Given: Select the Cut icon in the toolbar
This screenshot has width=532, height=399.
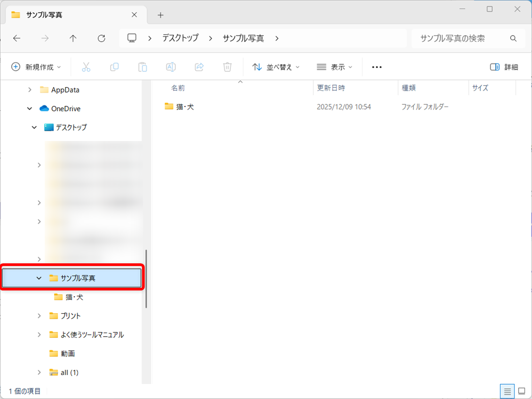Looking at the screenshot, I should click(x=86, y=66).
